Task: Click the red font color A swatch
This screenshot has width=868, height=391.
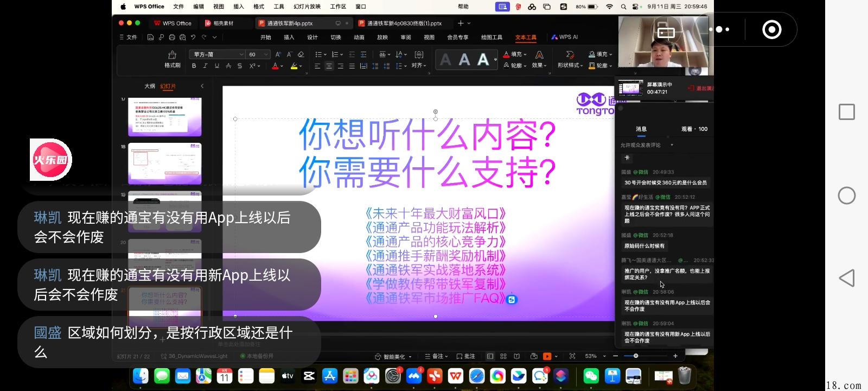Action: tap(275, 66)
